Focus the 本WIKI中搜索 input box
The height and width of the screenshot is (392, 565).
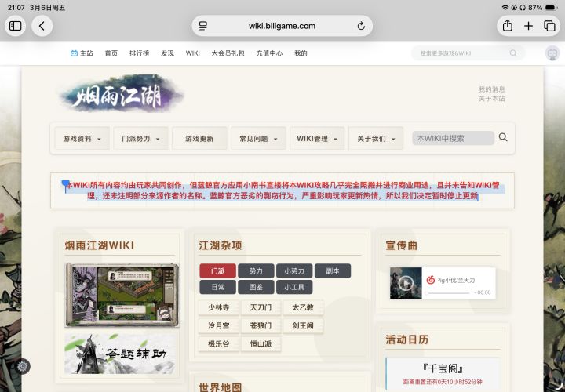[x=453, y=138]
